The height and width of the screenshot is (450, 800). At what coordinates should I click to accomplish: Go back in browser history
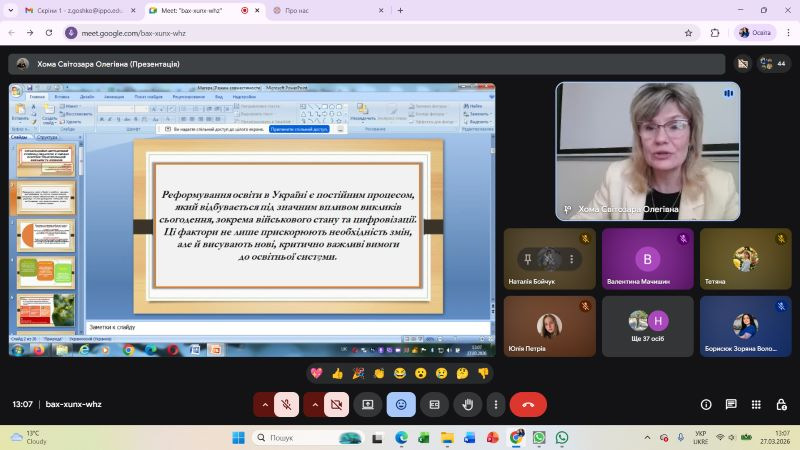click(12, 33)
